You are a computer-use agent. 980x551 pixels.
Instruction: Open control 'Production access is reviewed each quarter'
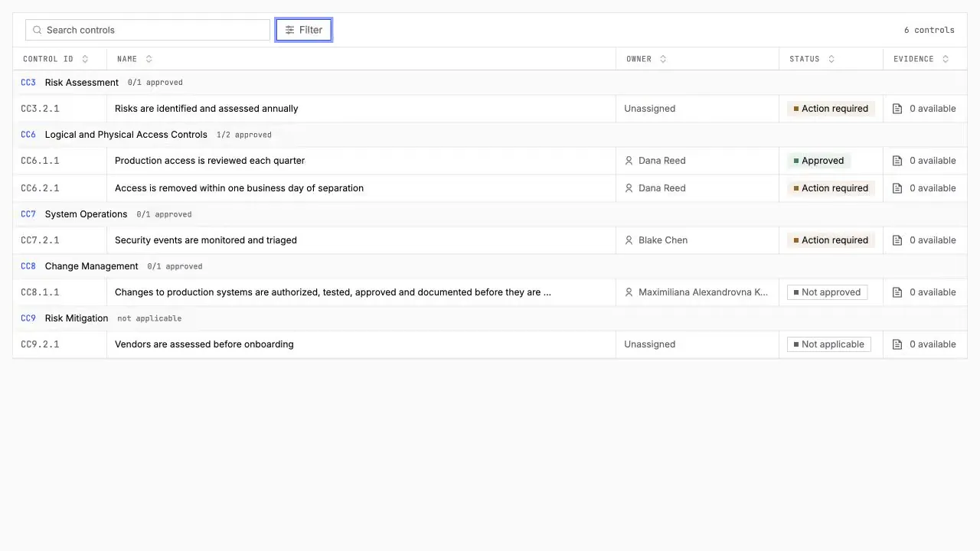(x=210, y=161)
